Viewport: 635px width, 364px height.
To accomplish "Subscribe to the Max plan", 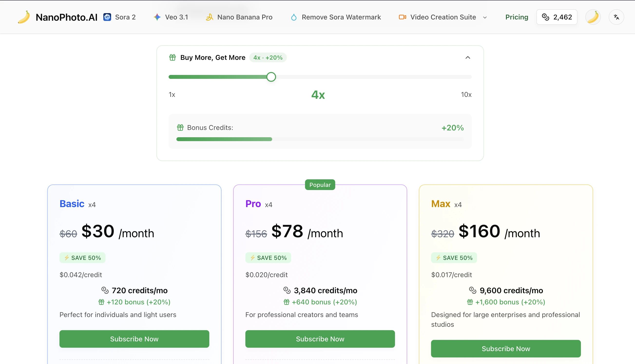I will coord(506,348).
